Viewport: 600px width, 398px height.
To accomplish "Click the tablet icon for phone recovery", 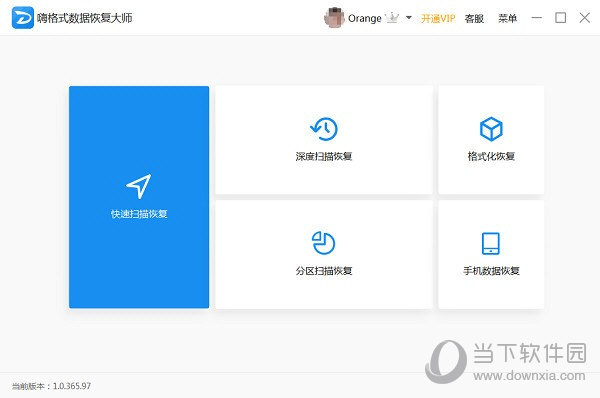I will (491, 243).
